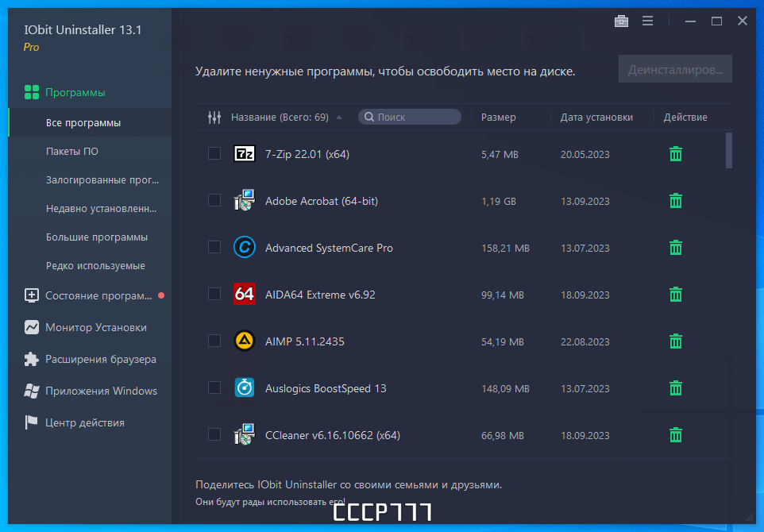This screenshot has width=764, height=532.
Task: Click the Install Monitor graph icon
Action: tap(32, 327)
